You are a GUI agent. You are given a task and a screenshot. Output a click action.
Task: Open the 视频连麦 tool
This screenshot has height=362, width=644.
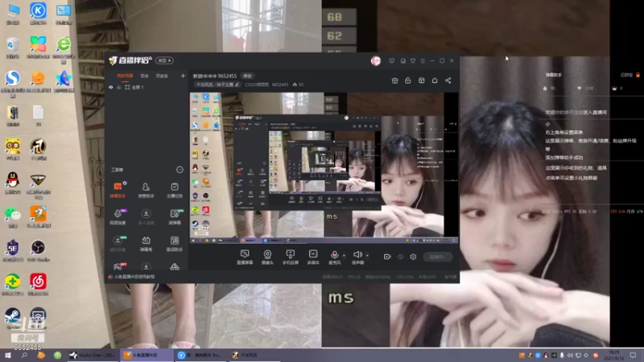point(118,216)
